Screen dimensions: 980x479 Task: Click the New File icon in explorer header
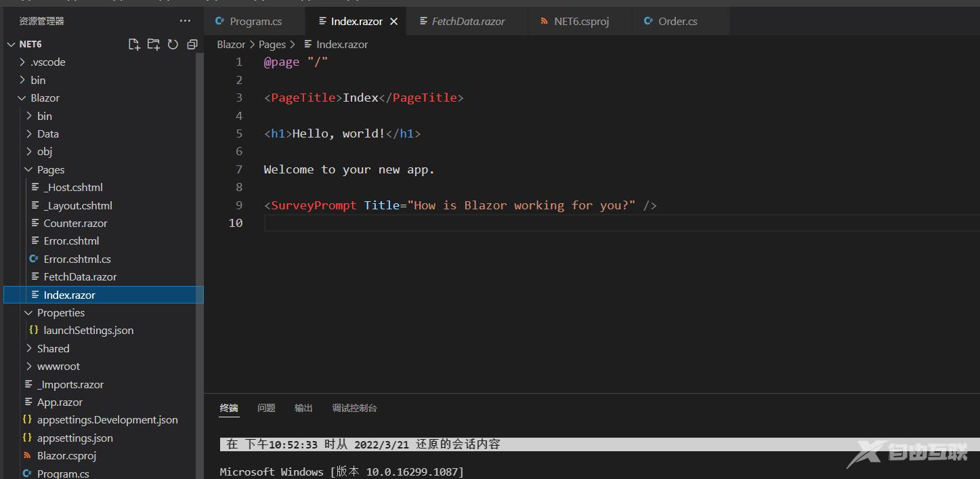(x=134, y=45)
